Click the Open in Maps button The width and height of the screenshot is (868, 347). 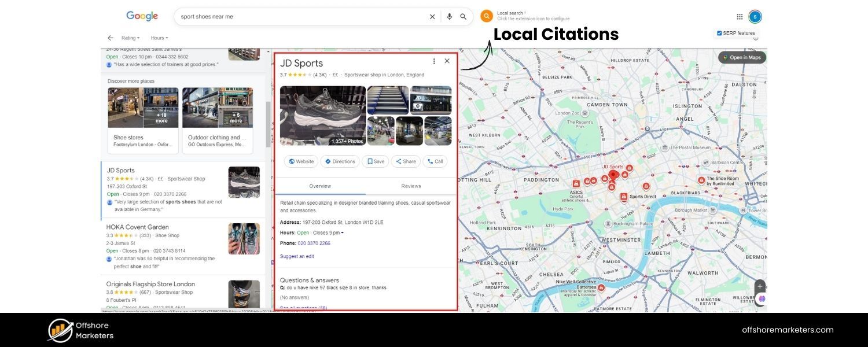[x=742, y=57]
